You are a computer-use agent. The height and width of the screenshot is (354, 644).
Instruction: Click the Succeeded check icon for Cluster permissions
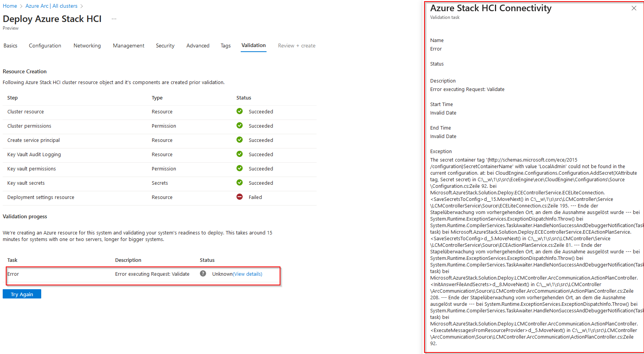pos(240,125)
